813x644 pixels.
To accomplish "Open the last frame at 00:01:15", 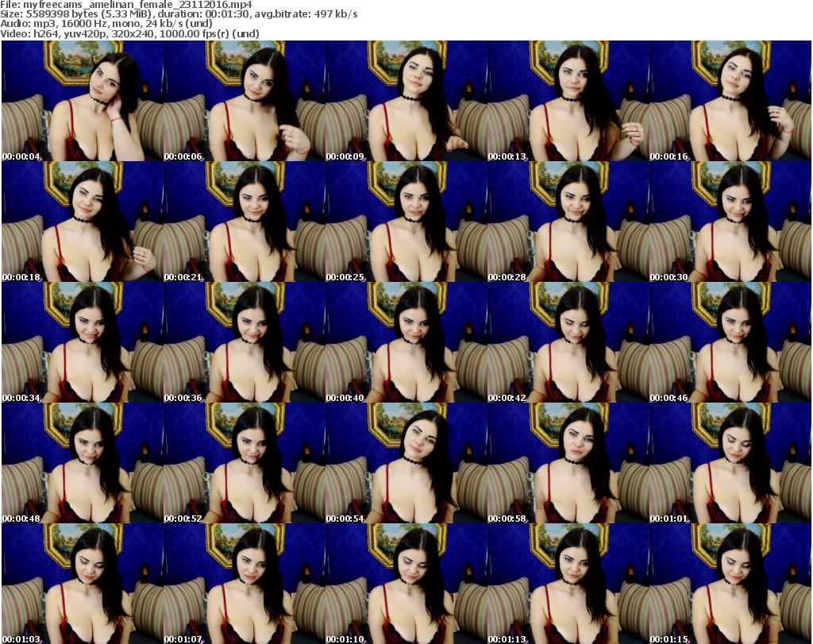I will (730, 584).
